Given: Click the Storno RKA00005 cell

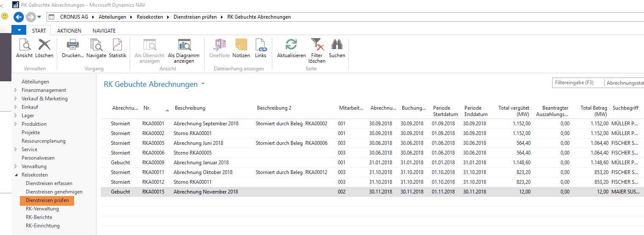Looking at the screenshot, I should pyautogui.click(x=193, y=153).
